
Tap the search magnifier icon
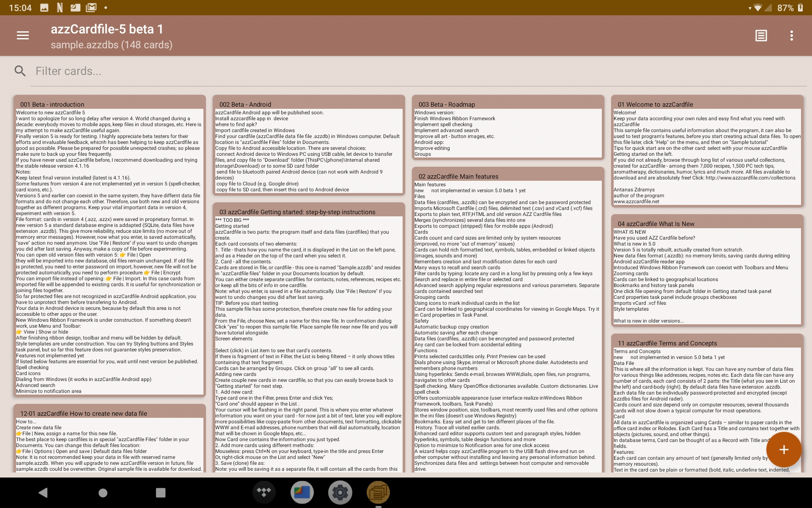[20, 71]
